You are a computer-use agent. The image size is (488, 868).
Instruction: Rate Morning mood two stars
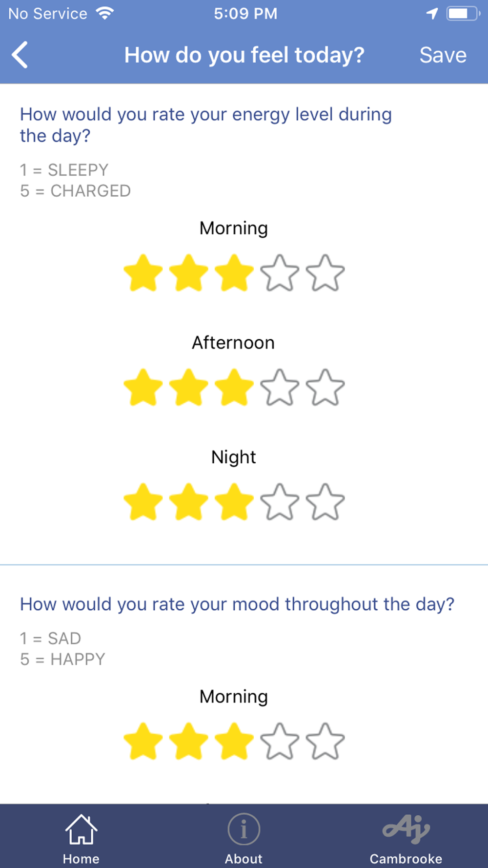pyautogui.click(x=188, y=741)
